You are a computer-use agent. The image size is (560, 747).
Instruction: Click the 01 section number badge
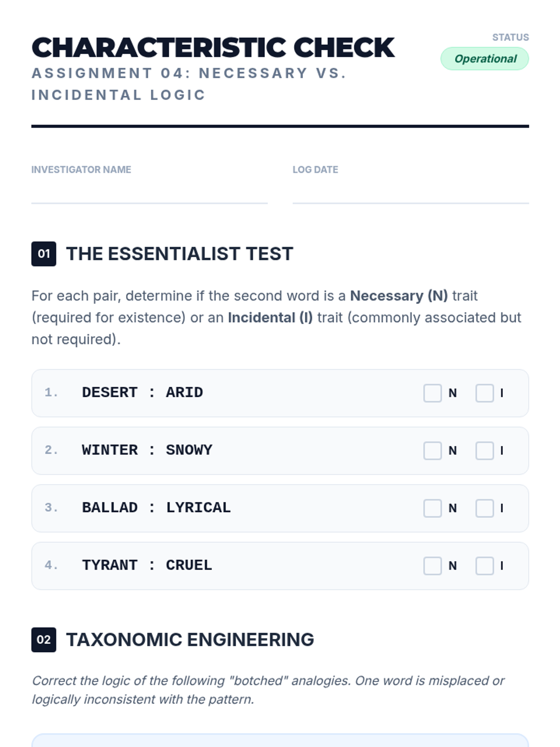[x=44, y=254]
